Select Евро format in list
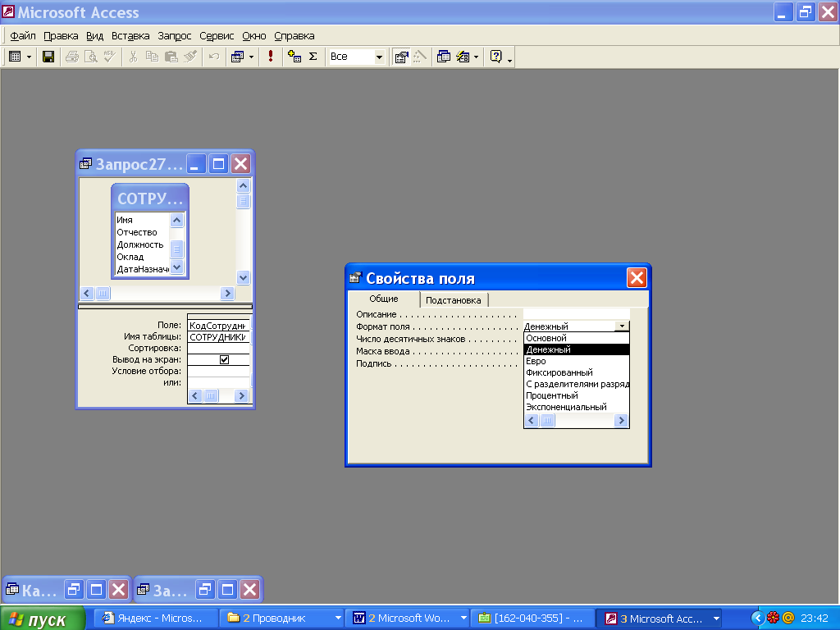 point(576,361)
